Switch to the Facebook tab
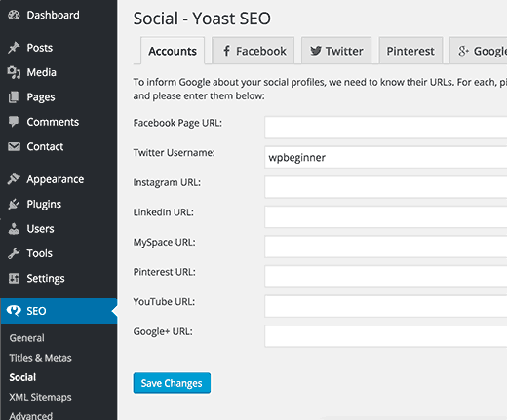This screenshot has height=420, width=507. pyautogui.click(x=253, y=51)
